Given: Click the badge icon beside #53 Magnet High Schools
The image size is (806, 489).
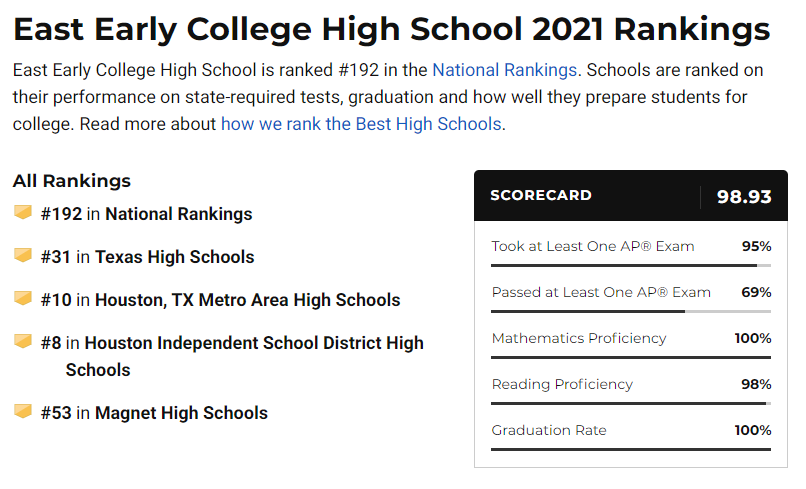Looking at the screenshot, I should point(23,411).
